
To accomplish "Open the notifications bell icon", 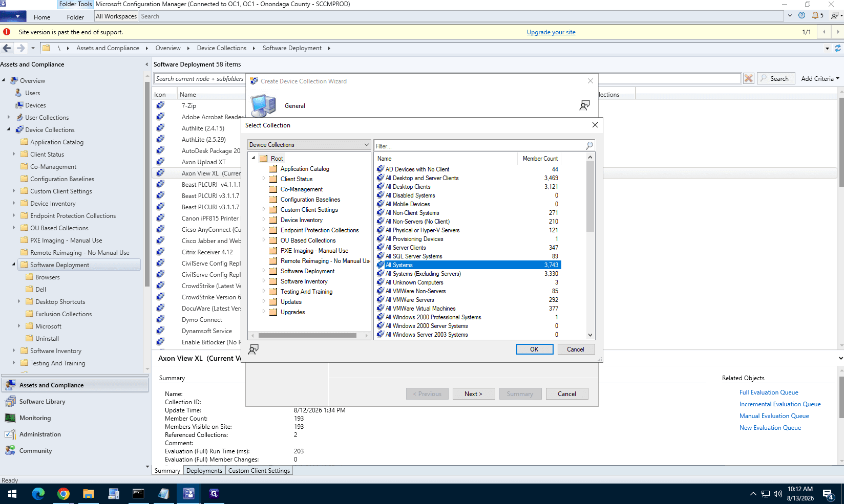I will [x=815, y=16].
